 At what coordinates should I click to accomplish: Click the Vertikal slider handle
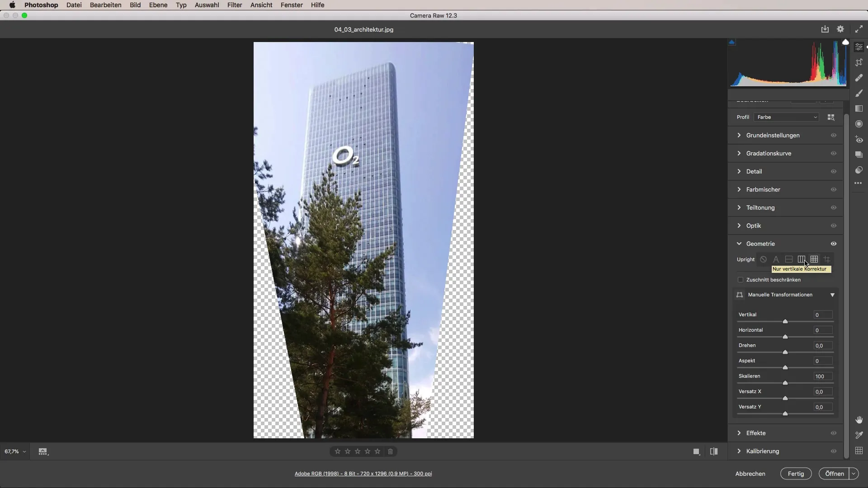[785, 321]
